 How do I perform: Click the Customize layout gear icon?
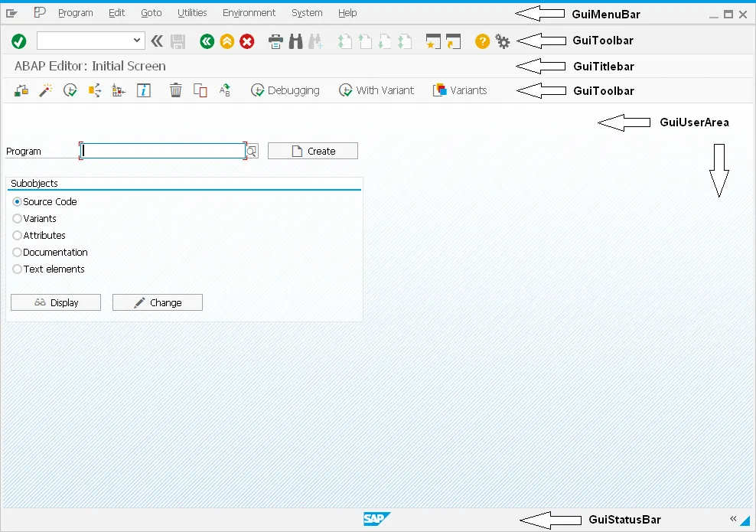(503, 41)
